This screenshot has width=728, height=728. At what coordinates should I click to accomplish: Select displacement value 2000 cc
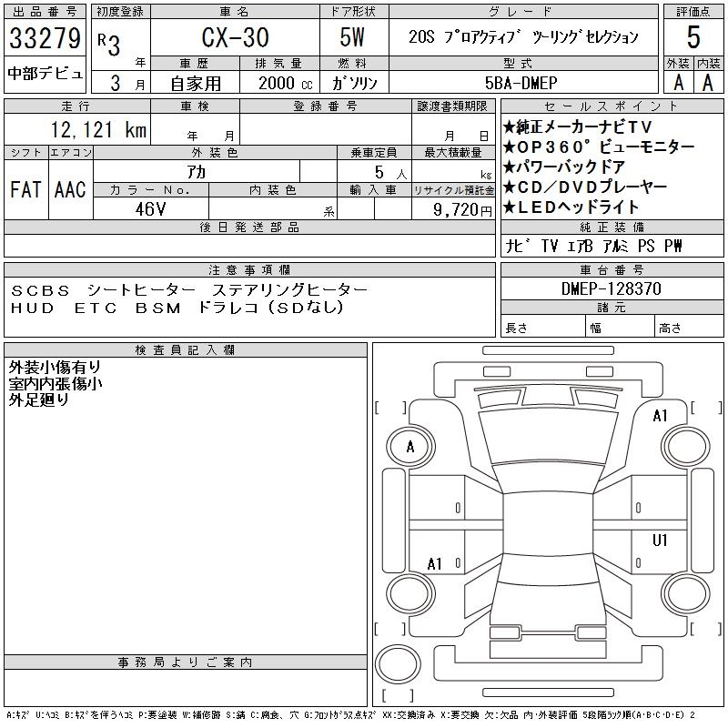pos(286,83)
